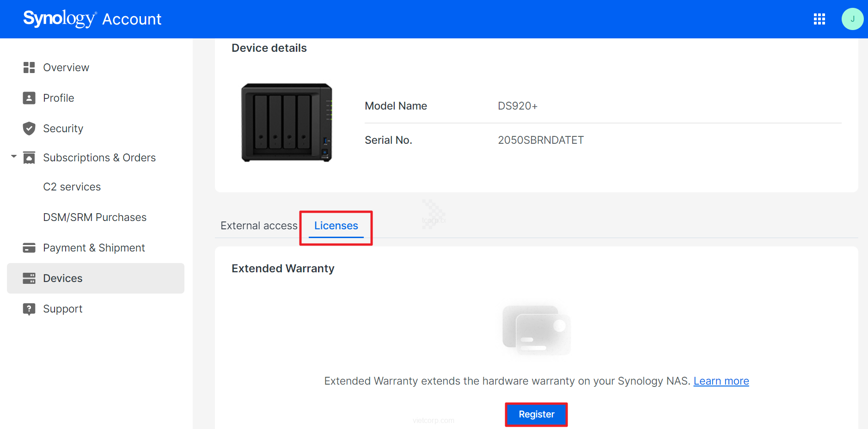Click the DS920+ device image
This screenshot has height=429, width=868.
[286, 122]
